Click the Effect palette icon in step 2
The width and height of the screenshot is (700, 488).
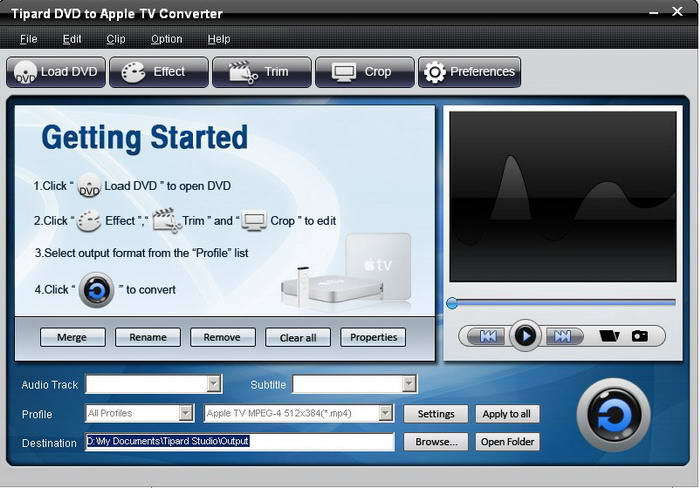click(x=89, y=221)
